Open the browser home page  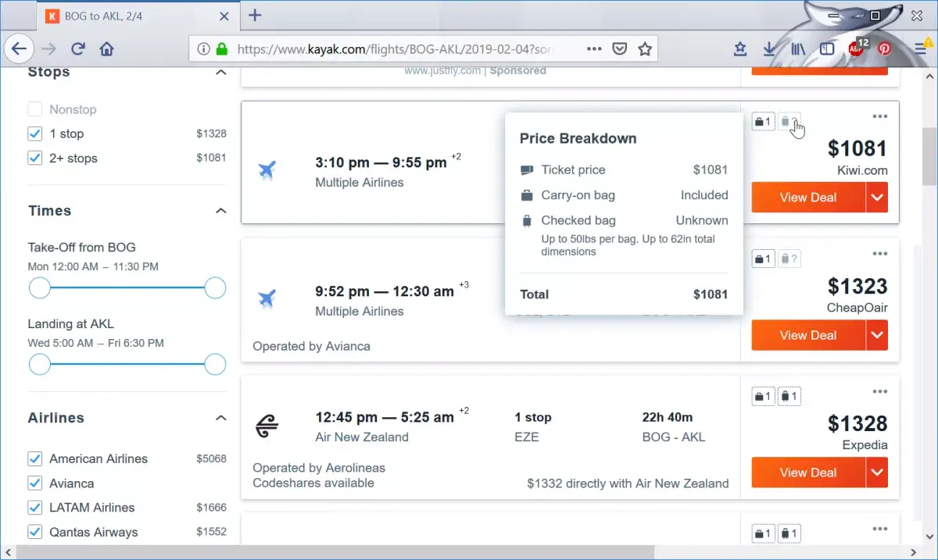[x=107, y=48]
